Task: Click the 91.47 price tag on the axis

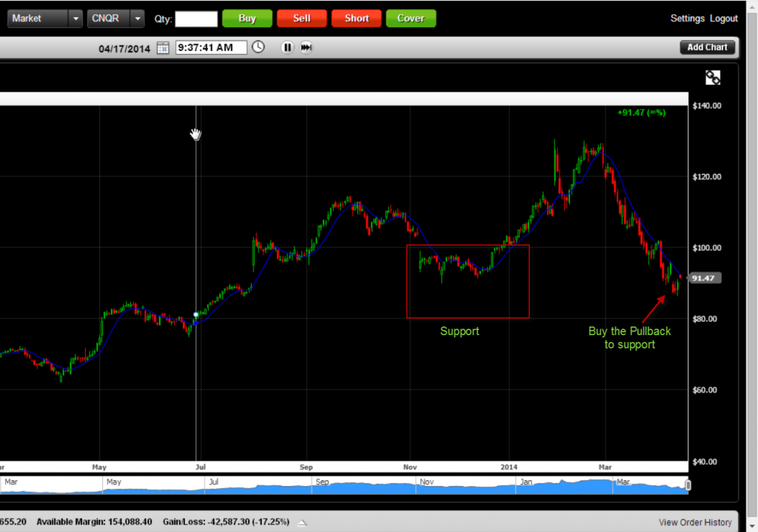Action: (703, 277)
